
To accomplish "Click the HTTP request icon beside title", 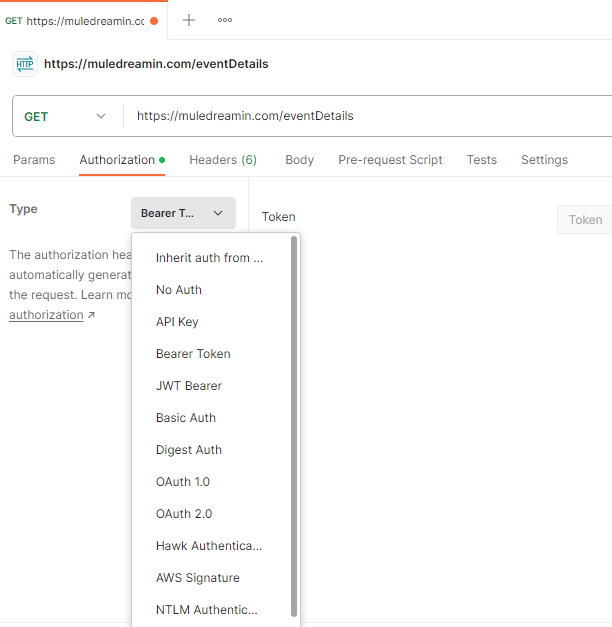I will click(25, 64).
